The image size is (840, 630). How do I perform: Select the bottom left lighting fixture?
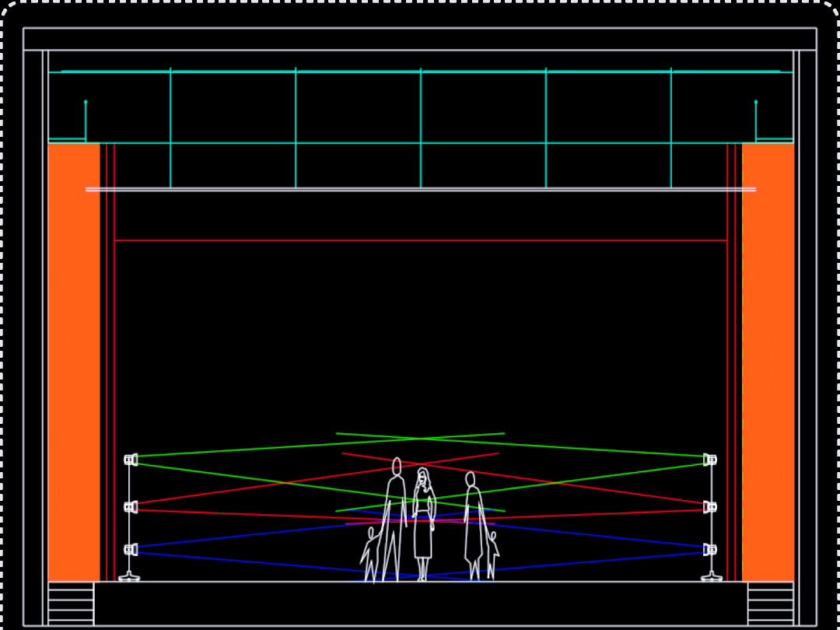pyautogui.click(x=131, y=550)
